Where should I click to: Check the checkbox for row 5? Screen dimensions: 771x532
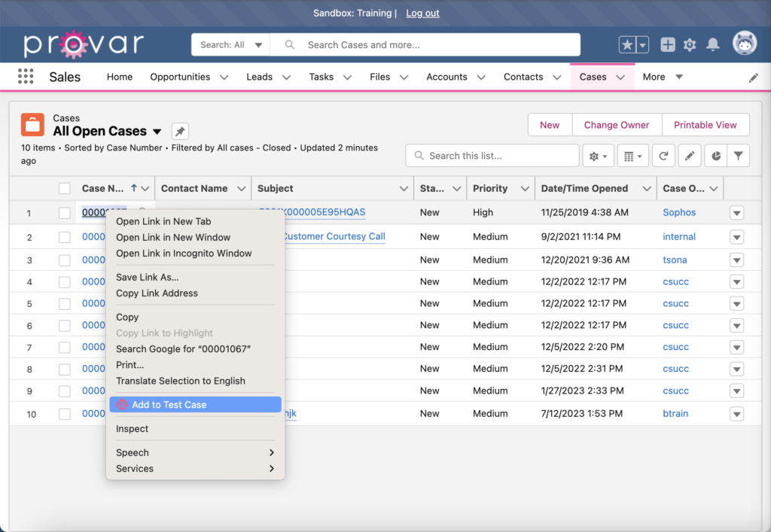click(64, 302)
